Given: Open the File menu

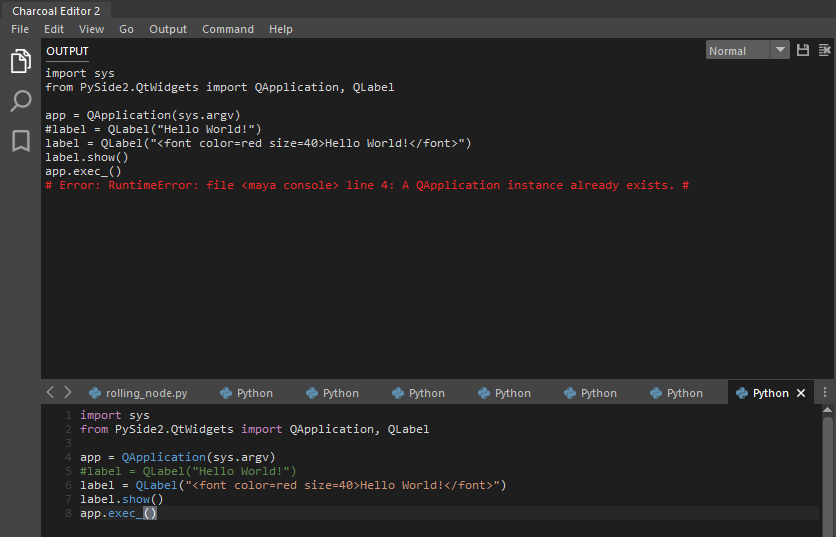Looking at the screenshot, I should pyautogui.click(x=20, y=29).
